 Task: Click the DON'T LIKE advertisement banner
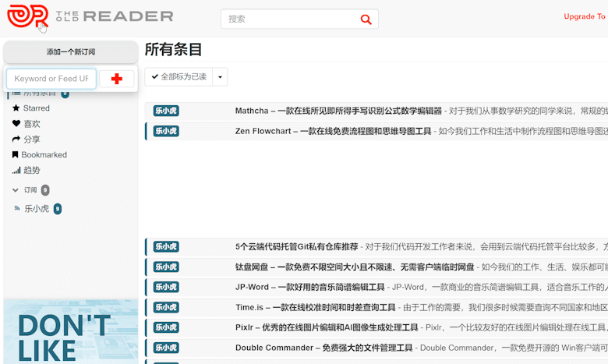click(x=71, y=332)
